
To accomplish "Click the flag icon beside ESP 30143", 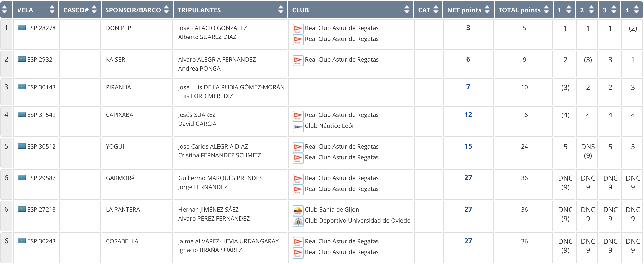I will click(21, 87).
